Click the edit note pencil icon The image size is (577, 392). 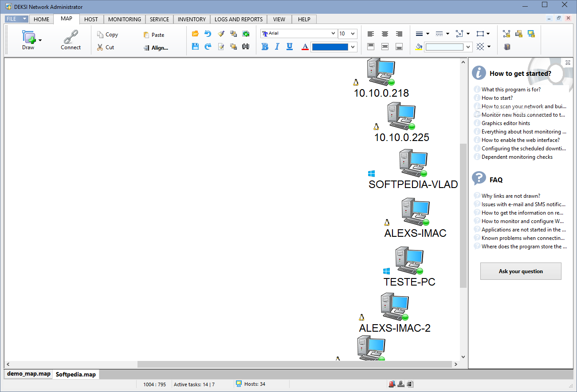point(221,47)
